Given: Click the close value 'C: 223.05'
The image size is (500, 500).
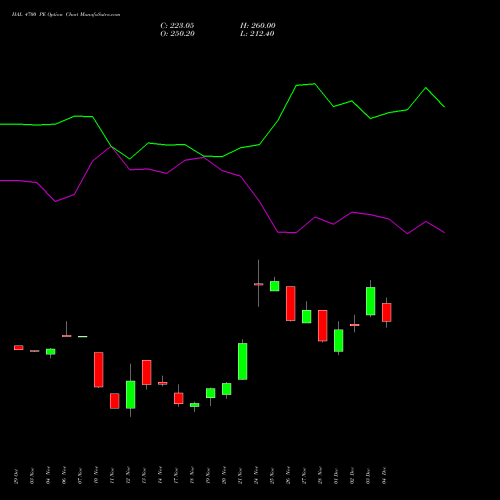Looking at the screenshot, I should point(177,26).
